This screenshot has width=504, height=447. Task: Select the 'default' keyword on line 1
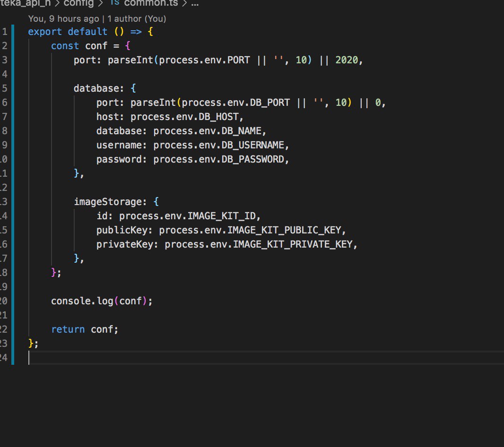[87, 32]
